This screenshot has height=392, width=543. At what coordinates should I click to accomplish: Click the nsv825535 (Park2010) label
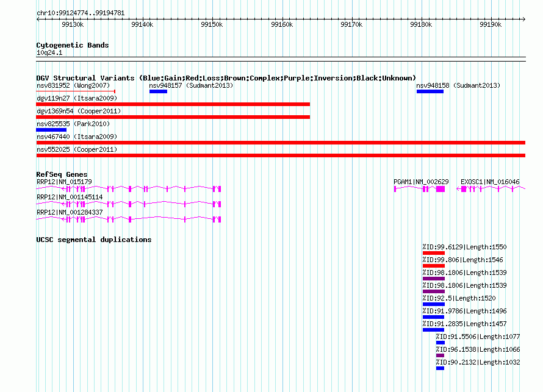pos(73,124)
